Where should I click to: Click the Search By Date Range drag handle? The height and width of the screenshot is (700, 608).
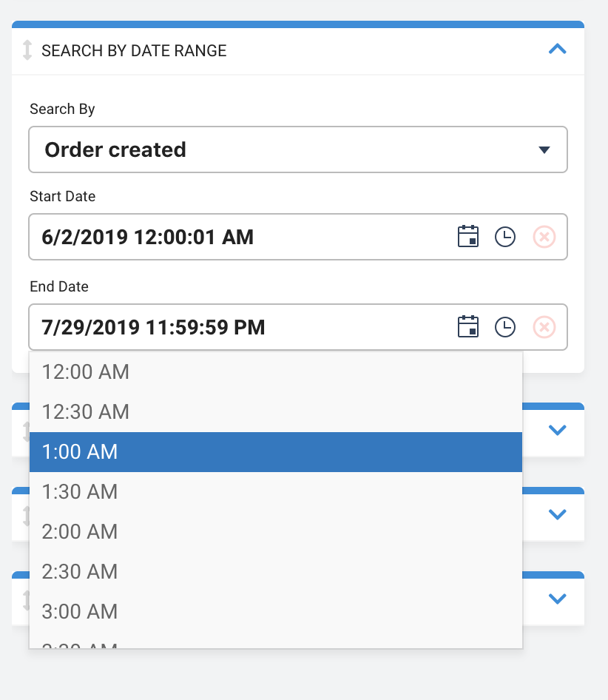27,50
